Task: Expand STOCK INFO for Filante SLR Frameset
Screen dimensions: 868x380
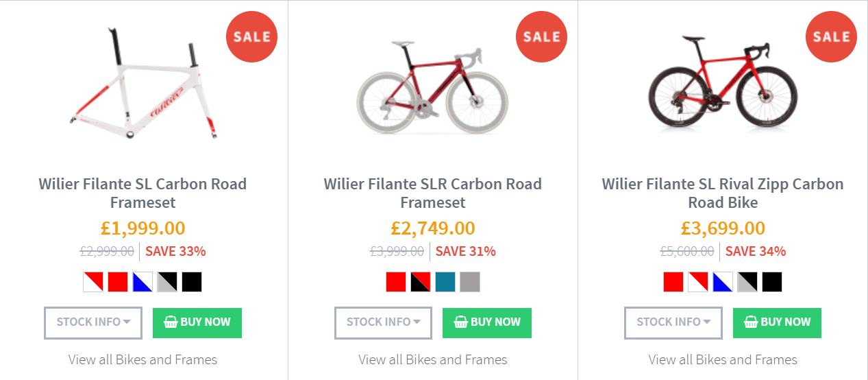Action: pos(383,322)
